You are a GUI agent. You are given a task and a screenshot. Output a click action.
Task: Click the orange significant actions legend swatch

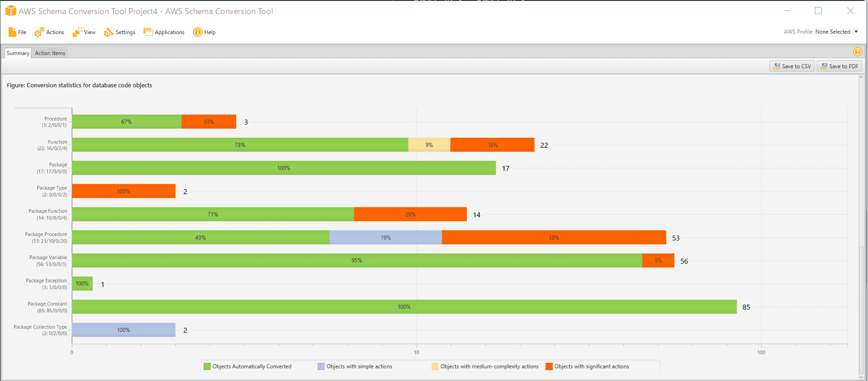click(x=549, y=366)
